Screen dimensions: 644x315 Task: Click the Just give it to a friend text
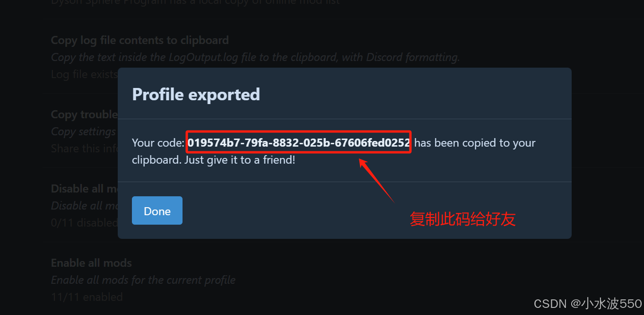pos(240,160)
